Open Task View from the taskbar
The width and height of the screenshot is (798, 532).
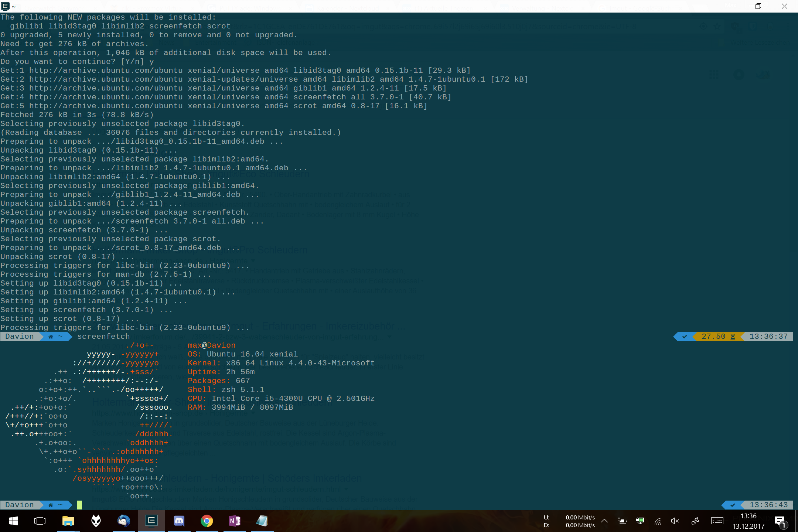40,521
